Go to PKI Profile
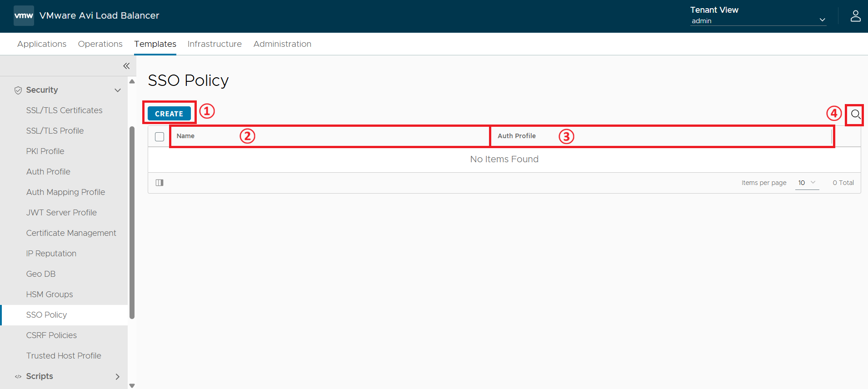Image resolution: width=868 pixels, height=389 pixels. tap(45, 151)
